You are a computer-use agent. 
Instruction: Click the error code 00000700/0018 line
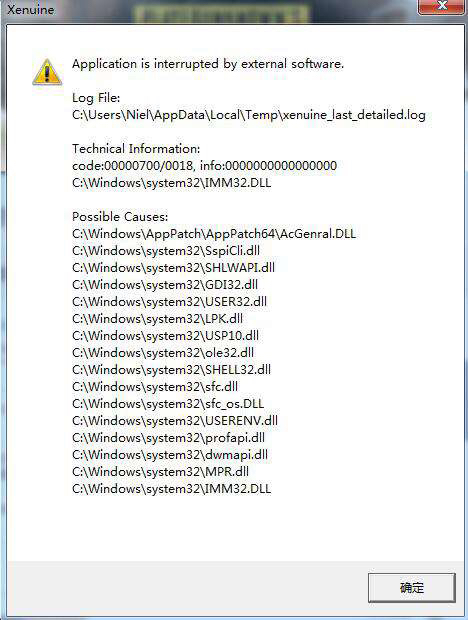[x=204, y=166]
